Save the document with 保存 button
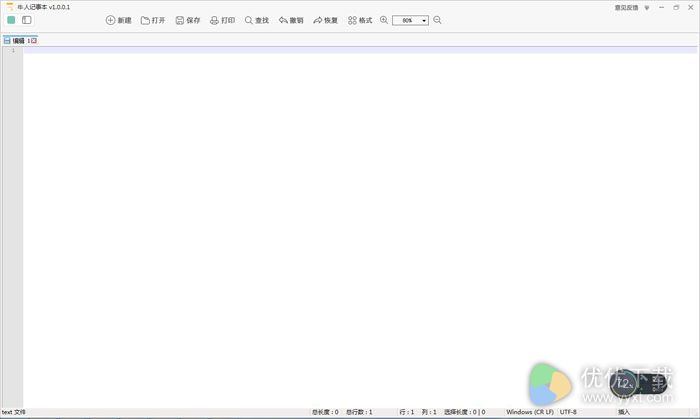 [x=188, y=20]
